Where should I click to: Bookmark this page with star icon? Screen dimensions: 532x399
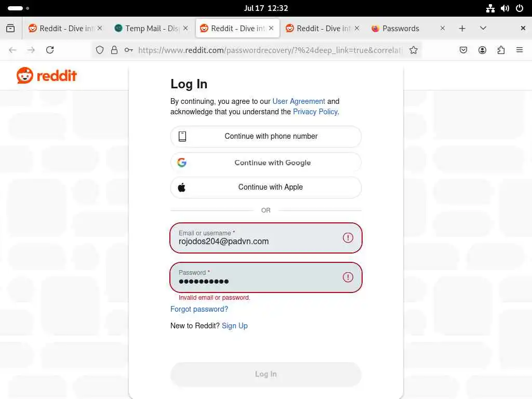pos(413,50)
